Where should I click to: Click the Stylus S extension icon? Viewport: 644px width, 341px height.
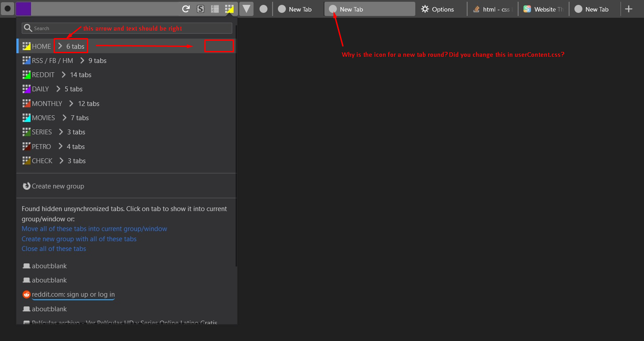201,8
